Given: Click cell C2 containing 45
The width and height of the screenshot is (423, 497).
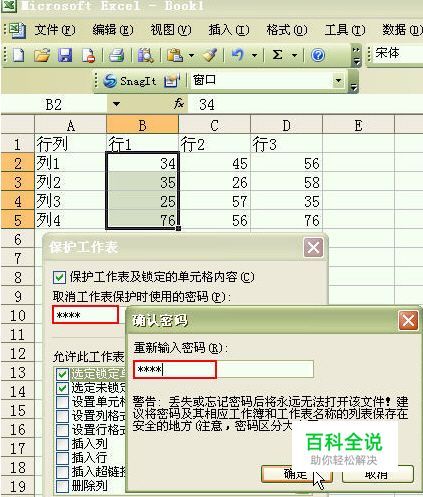Looking at the screenshot, I should (214, 163).
